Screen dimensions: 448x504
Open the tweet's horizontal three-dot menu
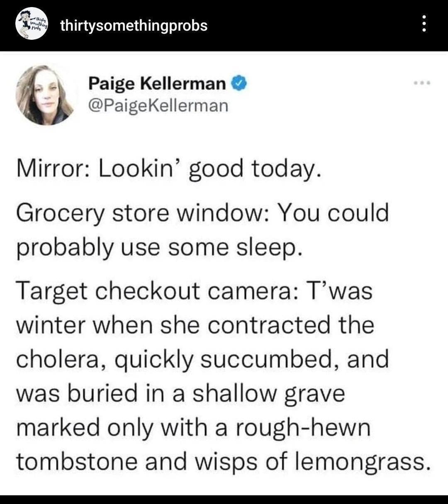pyautogui.click(x=423, y=83)
